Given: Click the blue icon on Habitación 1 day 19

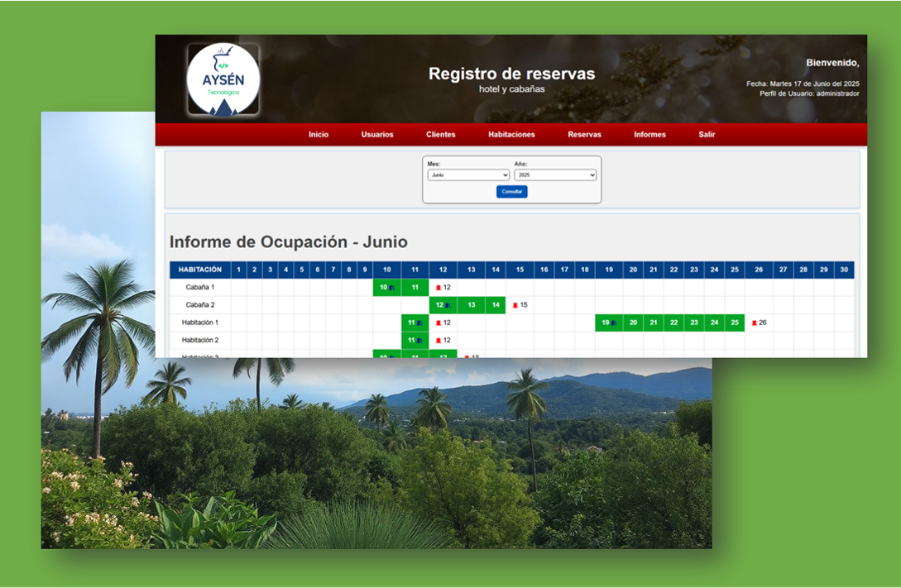Looking at the screenshot, I should (x=614, y=323).
